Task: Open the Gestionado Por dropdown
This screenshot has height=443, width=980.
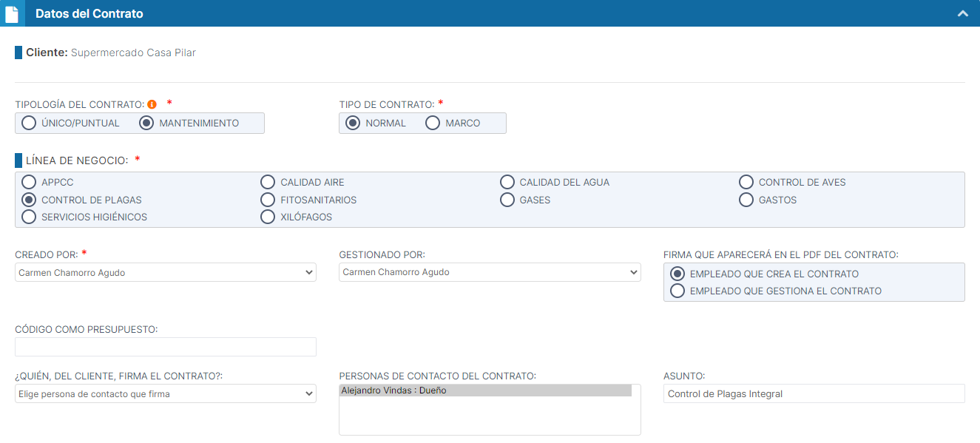Action: coord(489,273)
